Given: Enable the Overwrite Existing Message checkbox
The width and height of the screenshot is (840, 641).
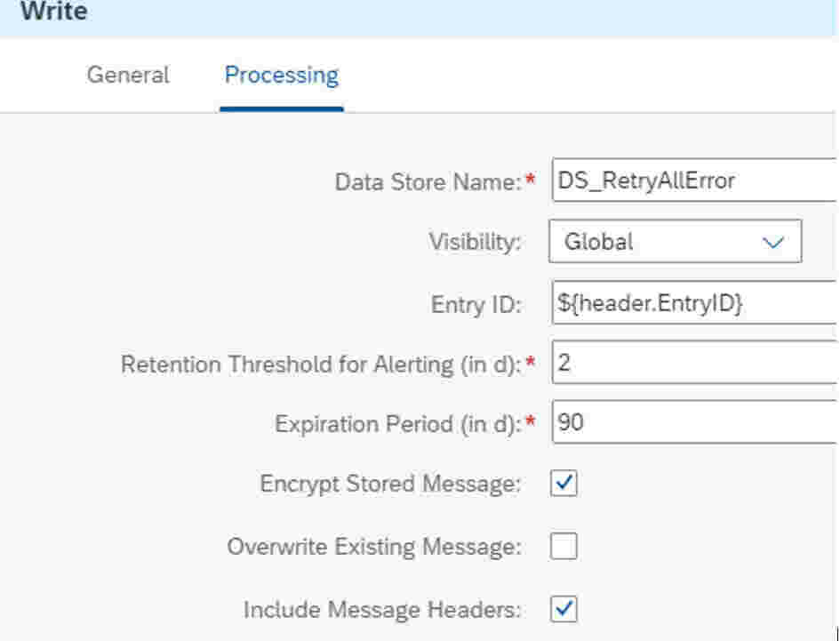Looking at the screenshot, I should (x=564, y=546).
